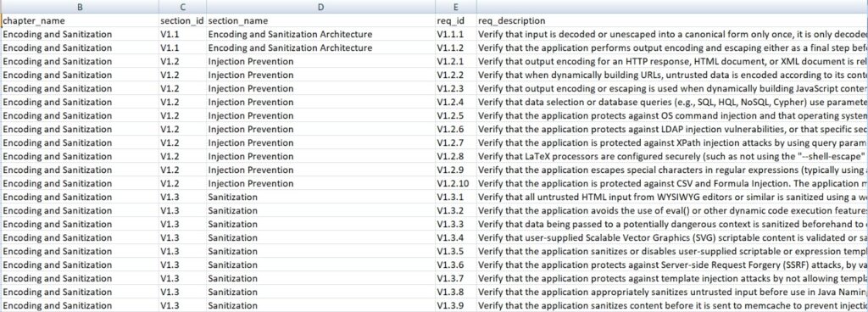Select column C header
The image size is (868, 312).
(x=183, y=7)
